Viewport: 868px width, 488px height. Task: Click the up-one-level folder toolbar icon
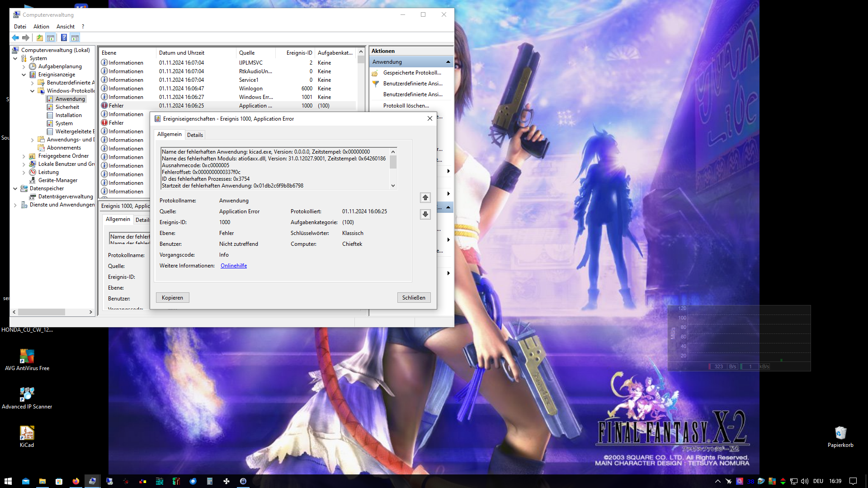click(40, 38)
